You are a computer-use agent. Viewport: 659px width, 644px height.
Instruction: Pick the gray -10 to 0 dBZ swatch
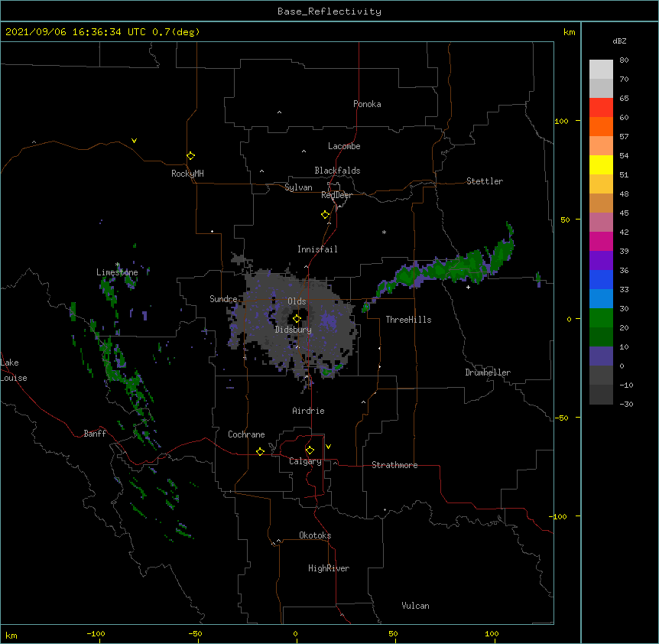point(601,376)
